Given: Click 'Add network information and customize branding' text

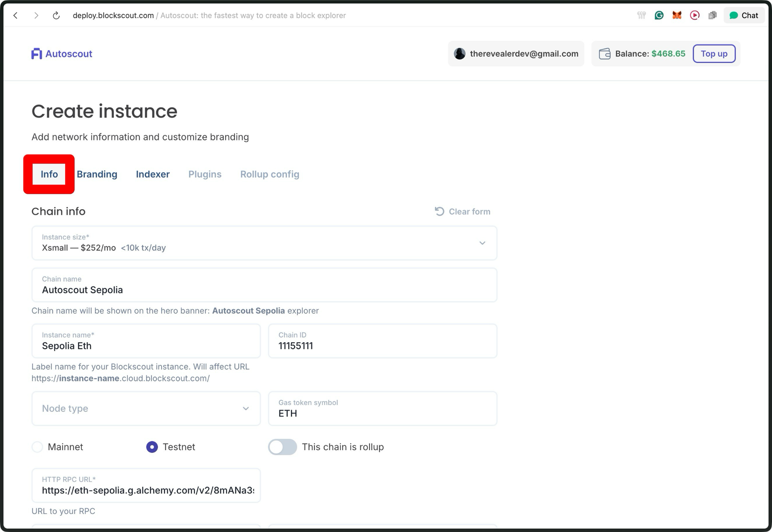Looking at the screenshot, I should [140, 137].
